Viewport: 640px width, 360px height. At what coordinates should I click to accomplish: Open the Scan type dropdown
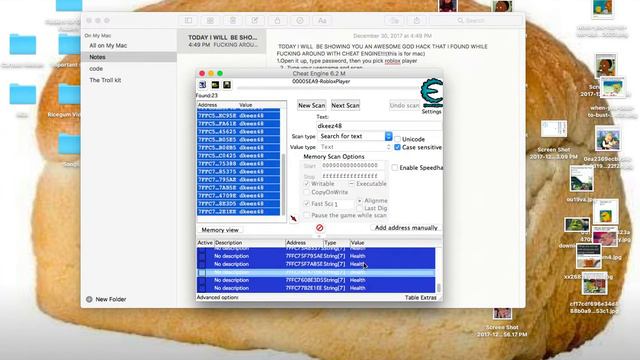(x=355, y=136)
